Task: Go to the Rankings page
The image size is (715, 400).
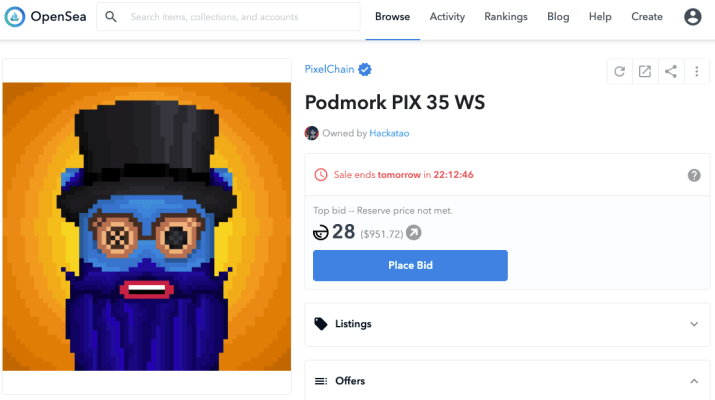Action: click(506, 17)
